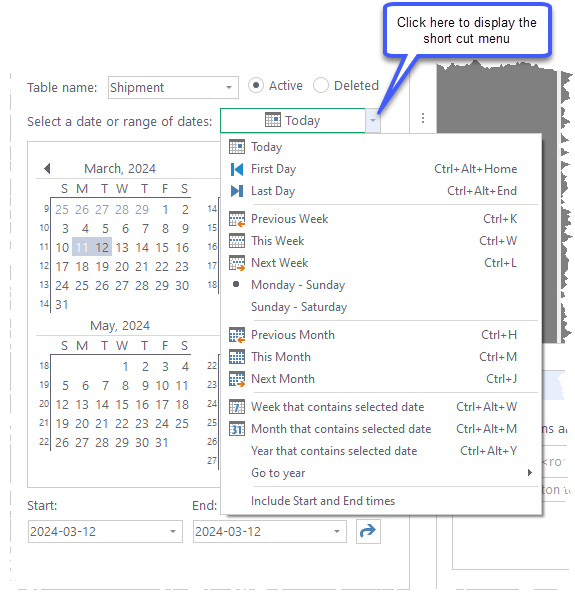Go to previous month with left arrow
575x600 pixels.
(47, 168)
